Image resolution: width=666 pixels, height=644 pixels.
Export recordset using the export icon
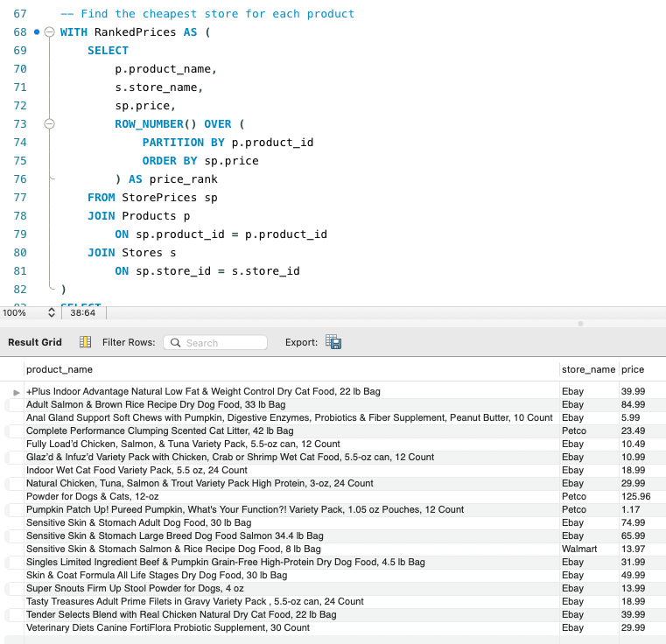click(x=333, y=342)
